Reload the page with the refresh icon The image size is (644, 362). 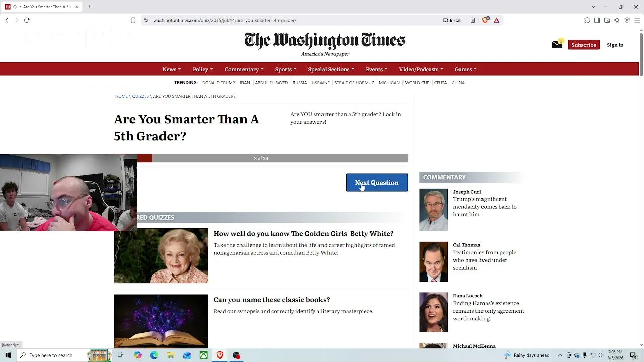click(x=27, y=20)
